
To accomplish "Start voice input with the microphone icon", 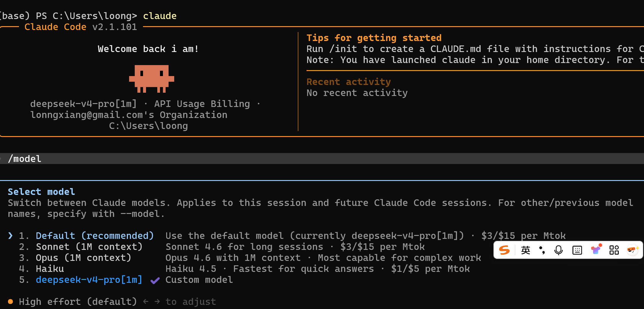I will coord(559,250).
